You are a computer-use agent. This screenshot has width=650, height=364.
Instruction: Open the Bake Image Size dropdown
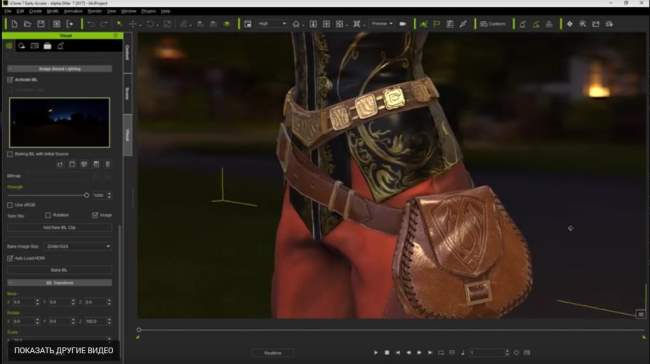pyautogui.click(x=78, y=246)
